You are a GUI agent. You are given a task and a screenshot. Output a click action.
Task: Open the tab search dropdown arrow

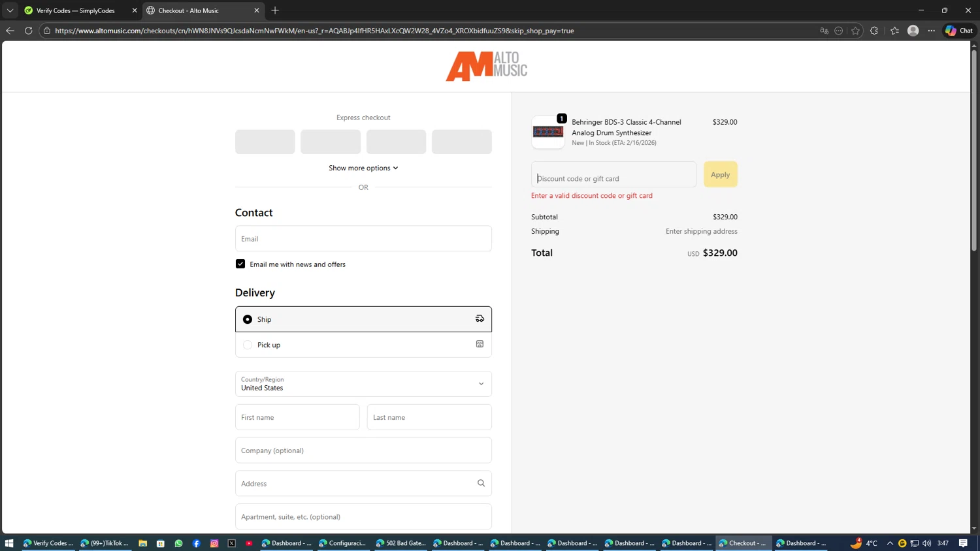click(10, 10)
